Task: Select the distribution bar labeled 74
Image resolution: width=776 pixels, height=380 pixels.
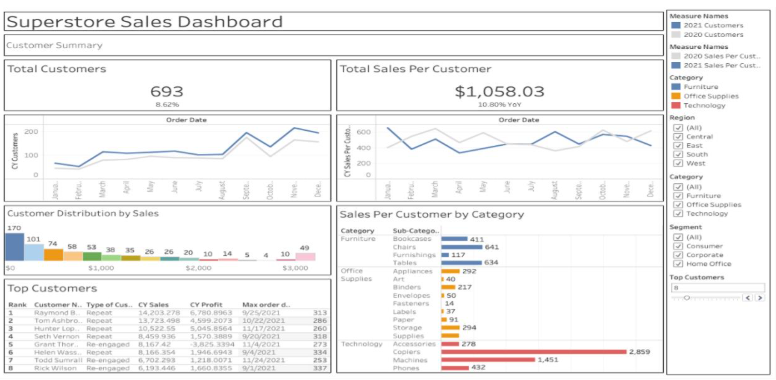Action: click(53, 255)
